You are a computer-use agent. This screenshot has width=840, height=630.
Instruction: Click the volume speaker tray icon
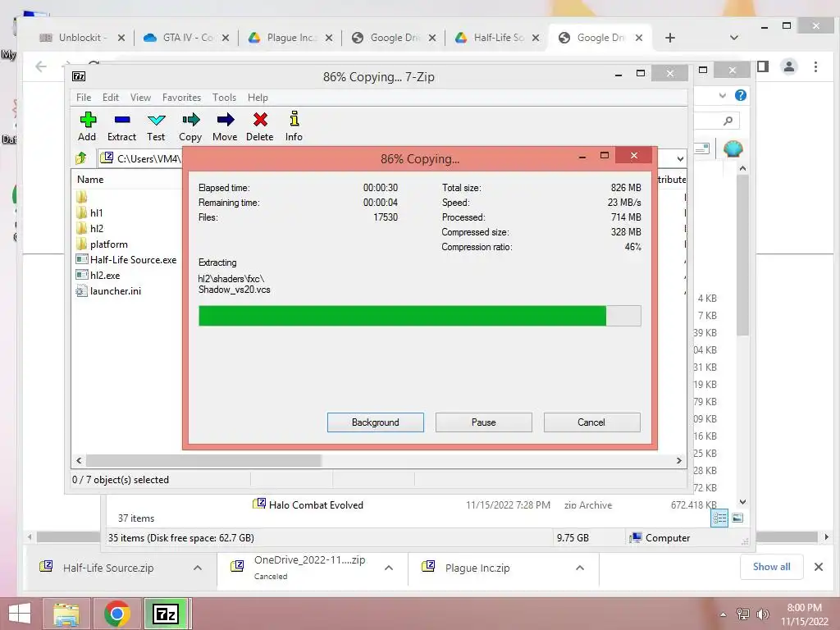pos(762,614)
